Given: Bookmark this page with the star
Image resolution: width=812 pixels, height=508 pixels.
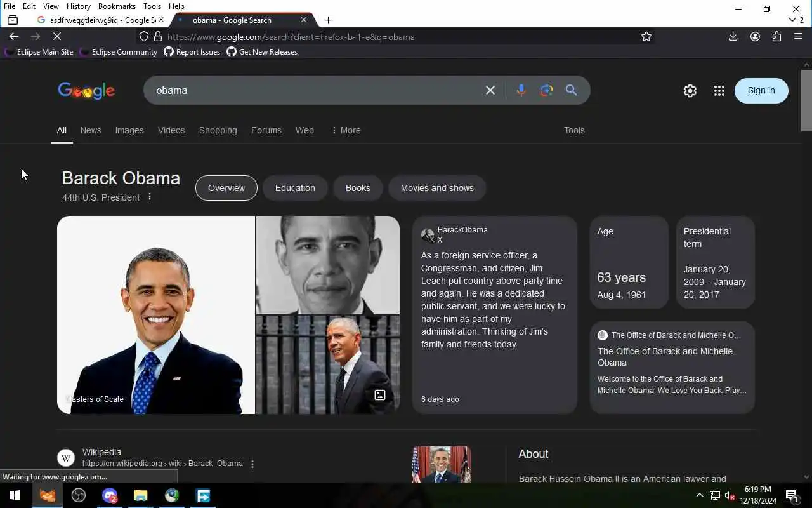Looking at the screenshot, I should [646, 37].
